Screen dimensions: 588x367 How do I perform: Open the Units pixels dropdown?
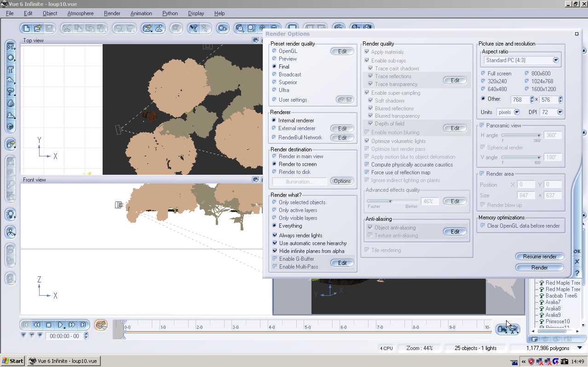click(517, 112)
